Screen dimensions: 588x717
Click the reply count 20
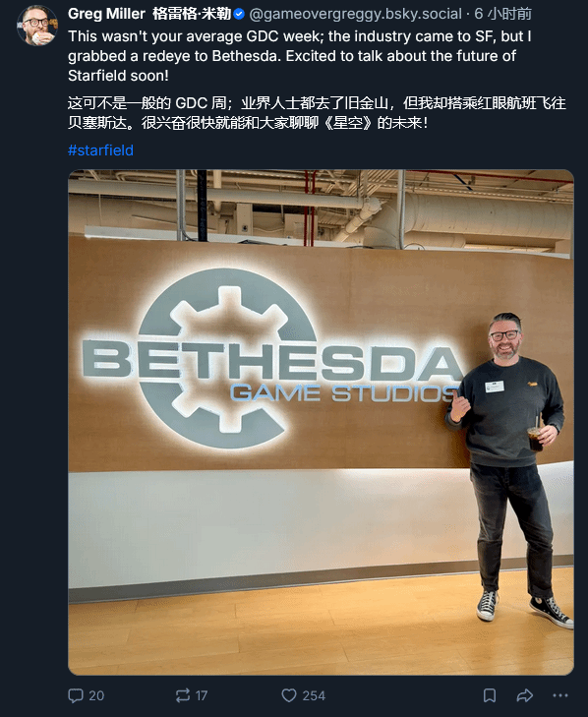pos(96,696)
